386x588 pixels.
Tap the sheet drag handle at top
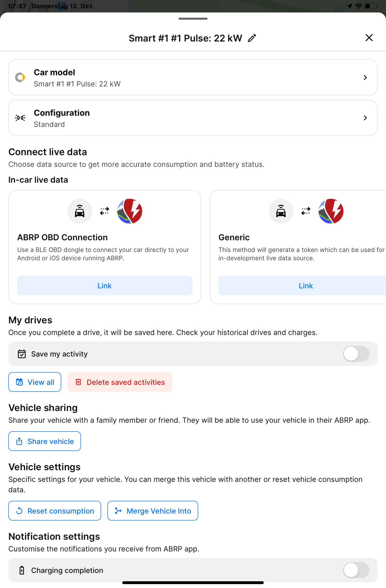pos(193,19)
